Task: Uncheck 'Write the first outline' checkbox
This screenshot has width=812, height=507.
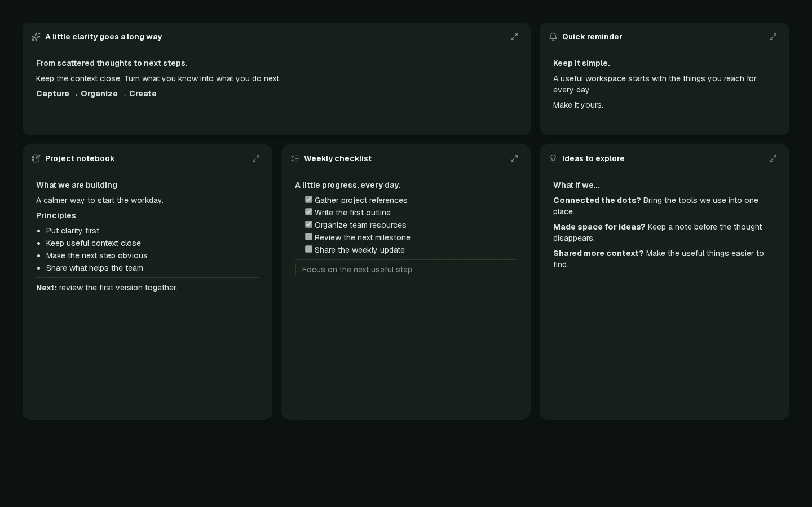Action: 308,212
